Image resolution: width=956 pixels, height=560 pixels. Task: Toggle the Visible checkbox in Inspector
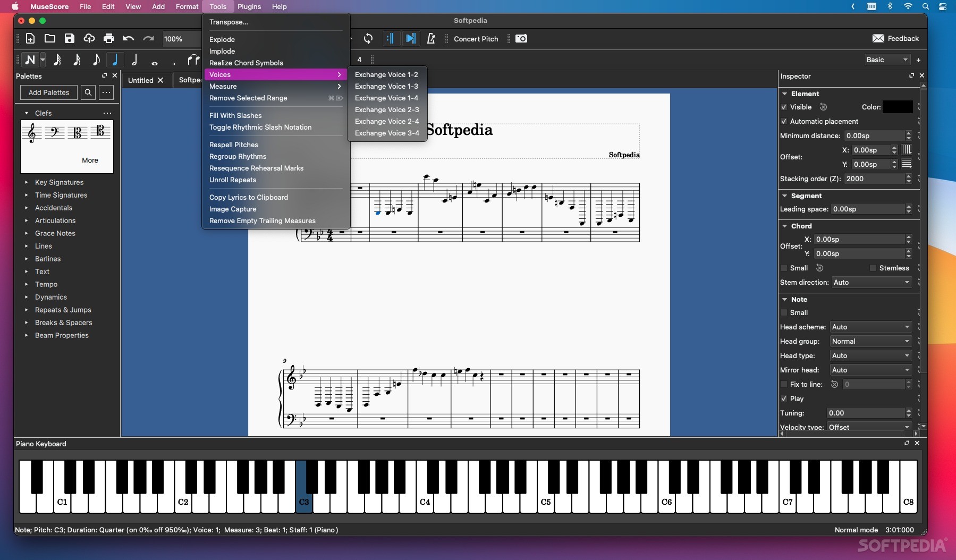(784, 107)
